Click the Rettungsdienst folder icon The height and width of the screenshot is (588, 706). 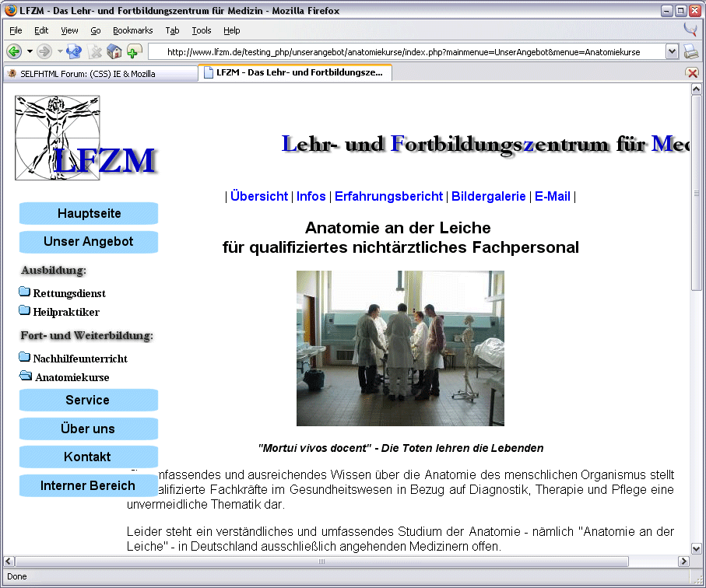click(x=24, y=292)
